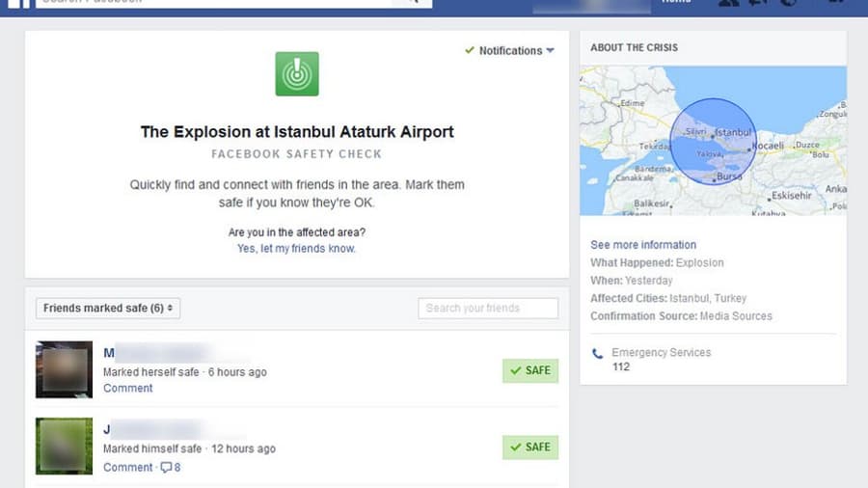Click 'When: Yesterday' text
Viewport: 868px width, 488px height.
[x=632, y=281]
